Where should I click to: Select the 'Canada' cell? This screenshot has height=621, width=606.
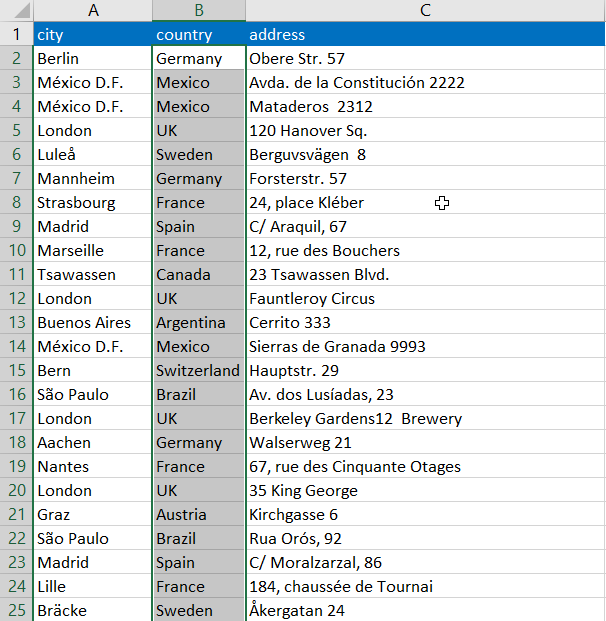pos(199,274)
